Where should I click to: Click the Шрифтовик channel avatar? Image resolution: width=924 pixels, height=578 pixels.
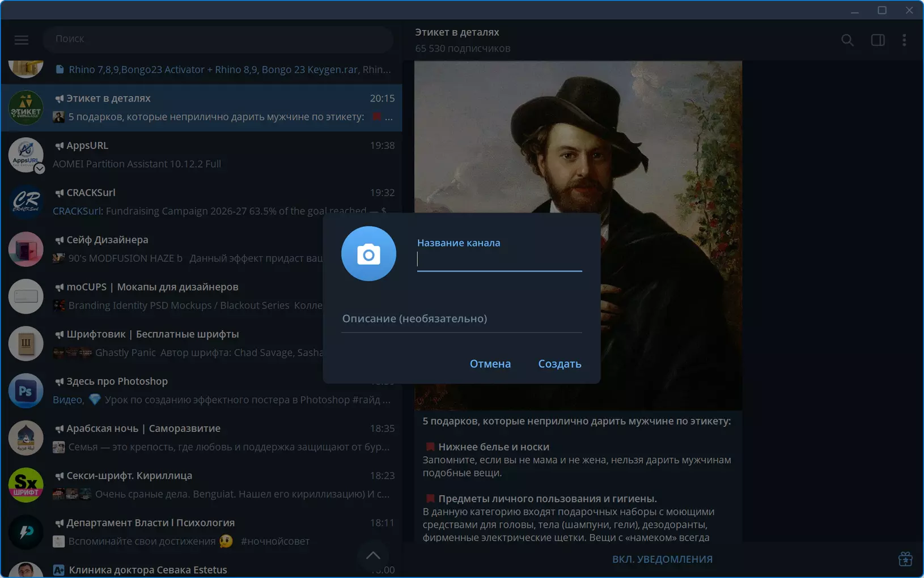[26, 343]
